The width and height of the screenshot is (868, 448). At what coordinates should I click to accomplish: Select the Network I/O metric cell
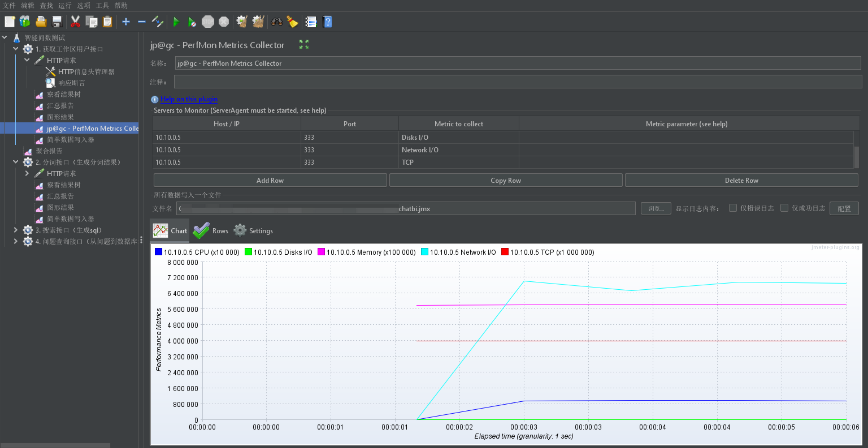click(x=459, y=150)
